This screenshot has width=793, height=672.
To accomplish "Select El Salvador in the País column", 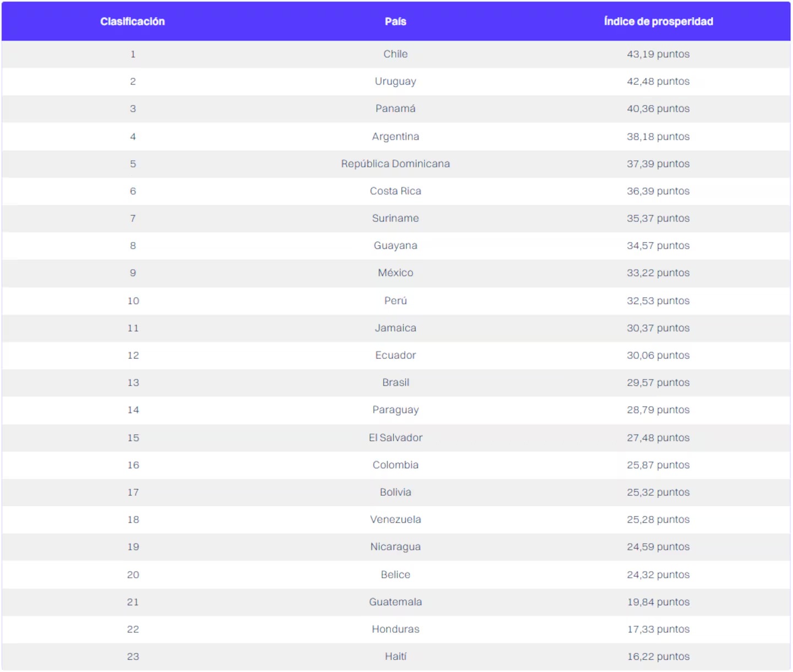I will 395,438.
